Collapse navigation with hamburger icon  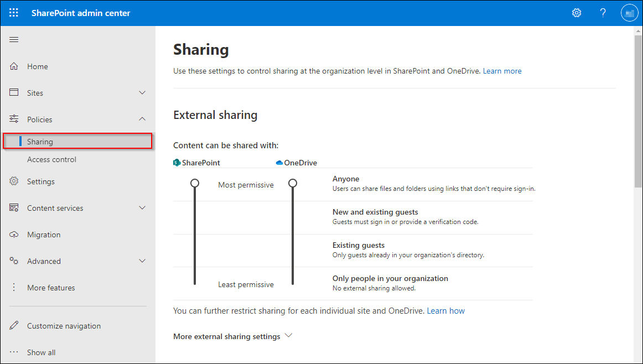pos(14,39)
